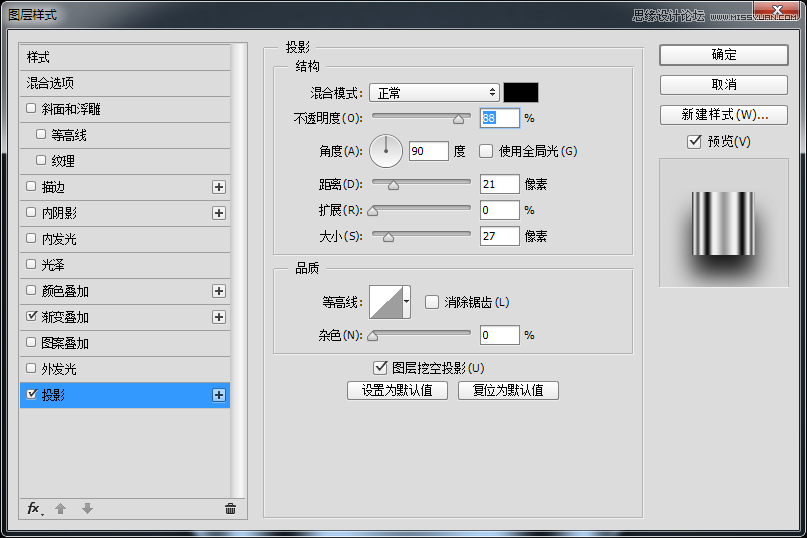The height and width of the screenshot is (538, 807).
Task: Open the 混合模式 dropdown set to 正常
Action: click(434, 93)
